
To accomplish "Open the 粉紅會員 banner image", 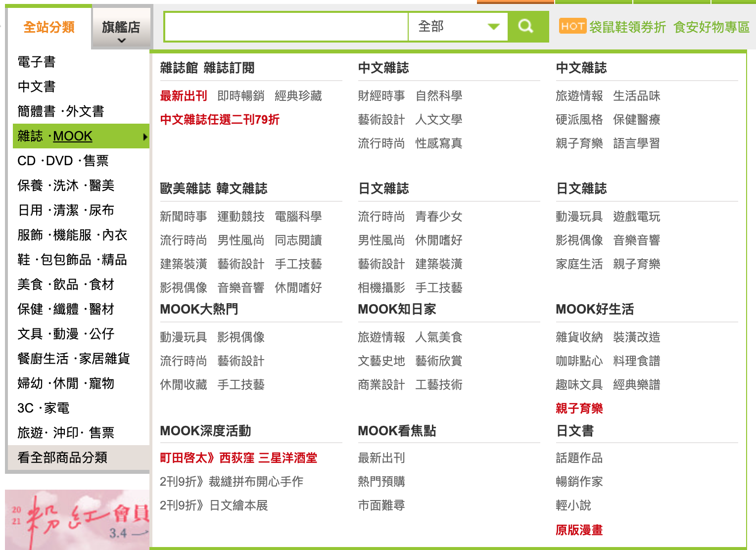I will coord(77,519).
